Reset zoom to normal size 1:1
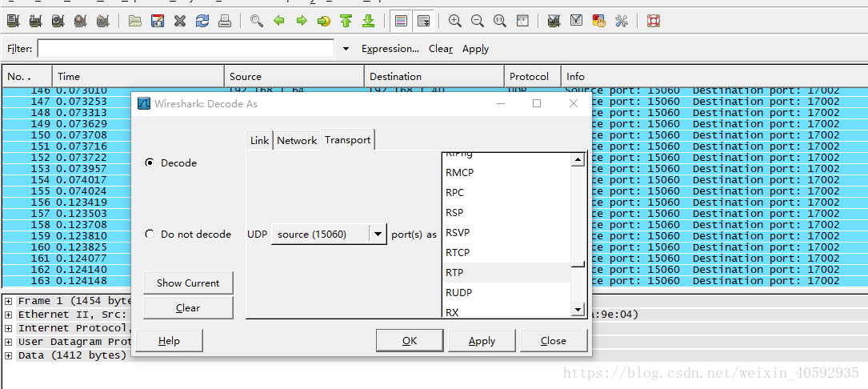Image resolution: width=868 pixels, height=389 pixels. click(499, 21)
